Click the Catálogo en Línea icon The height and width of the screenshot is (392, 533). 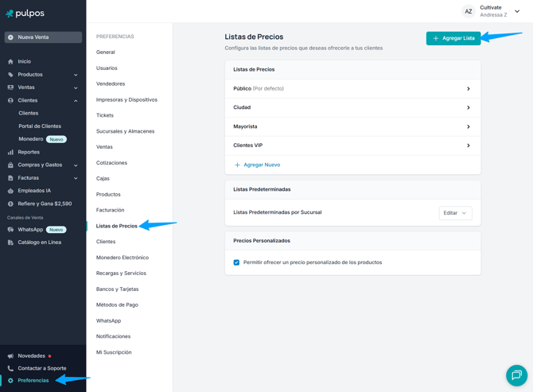tap(10, 243)
